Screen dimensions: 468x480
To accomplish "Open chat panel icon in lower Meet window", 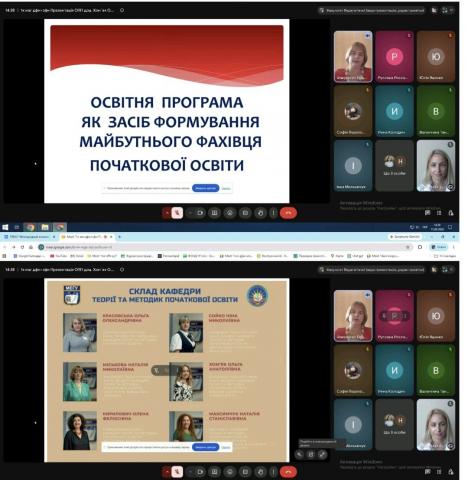I will pyautogui.click(x=427, y=472).
